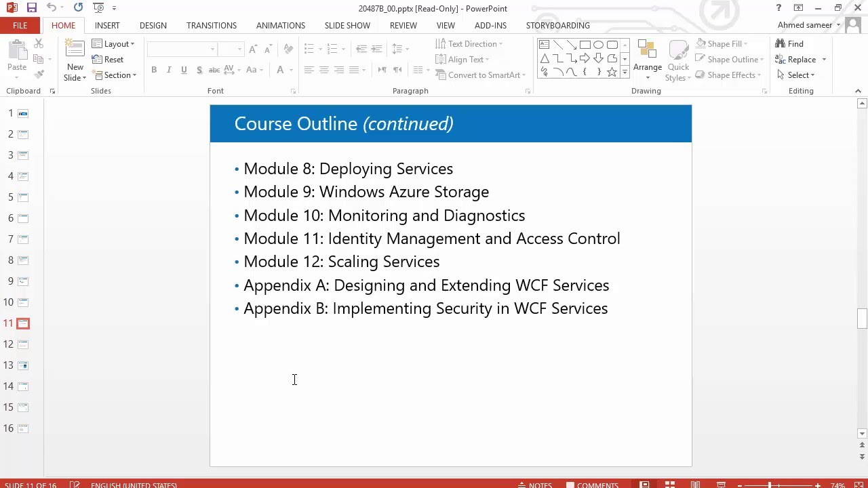Select the Rectangle shape in gallery
868x488 pixels.
(x=585, y=45)
